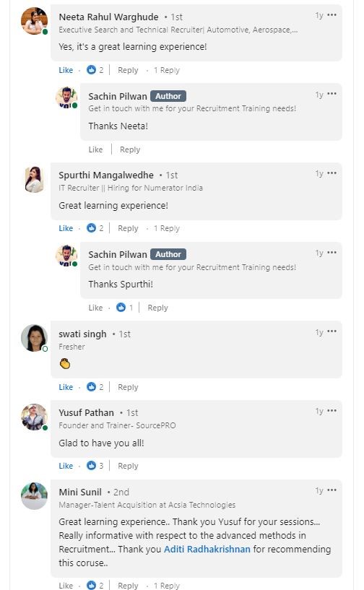View like reaction on 'Thanks Spurthi!' reply
The height and width of the screenshot is (590, 364).
pos(125,308)
